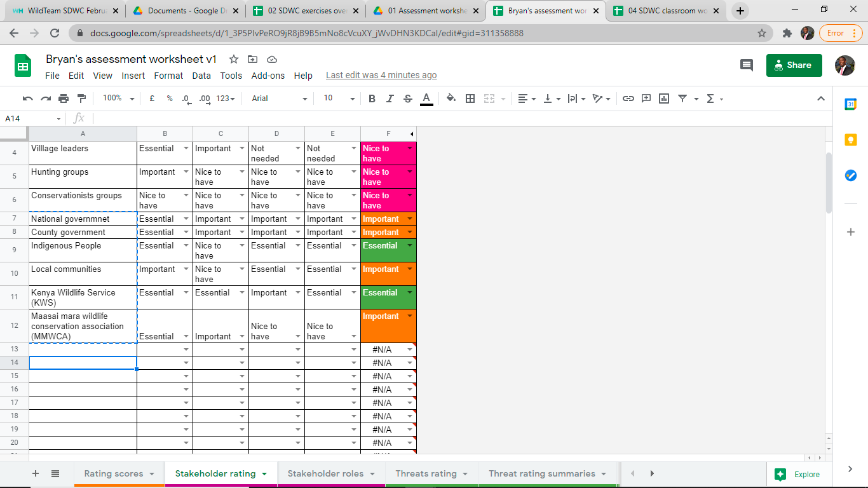Image resolution: width=868 pixels, height=488 pixels.
Task: Click the insert link icon
Action: (628, 98)
